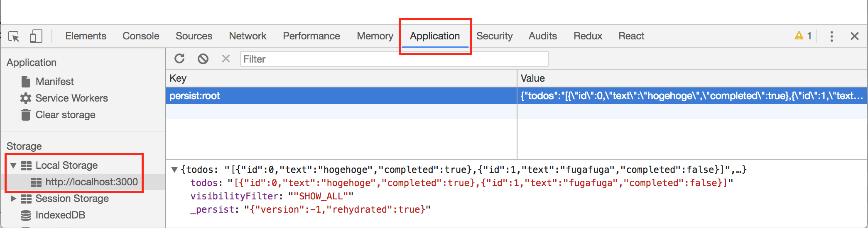This screenshot has width=868, height=228.
Task: Click the refresh storage icon
Action: point(179,59)
